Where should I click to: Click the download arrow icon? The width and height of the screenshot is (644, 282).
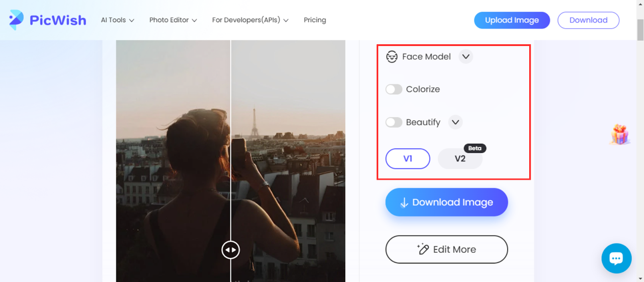pyautogui.click(x=404, y=202)
